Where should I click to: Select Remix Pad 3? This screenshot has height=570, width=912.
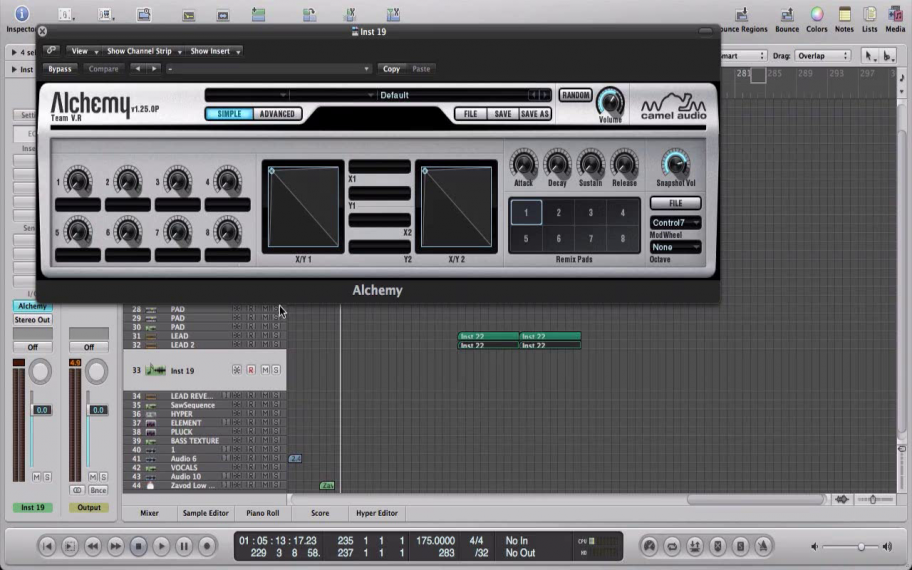[590, 213]
